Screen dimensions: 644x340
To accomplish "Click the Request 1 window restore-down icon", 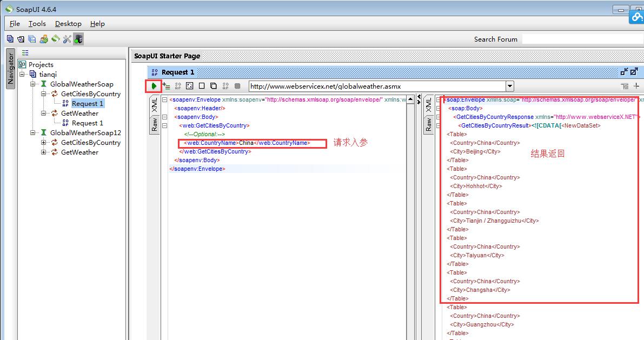I will 625,71.
